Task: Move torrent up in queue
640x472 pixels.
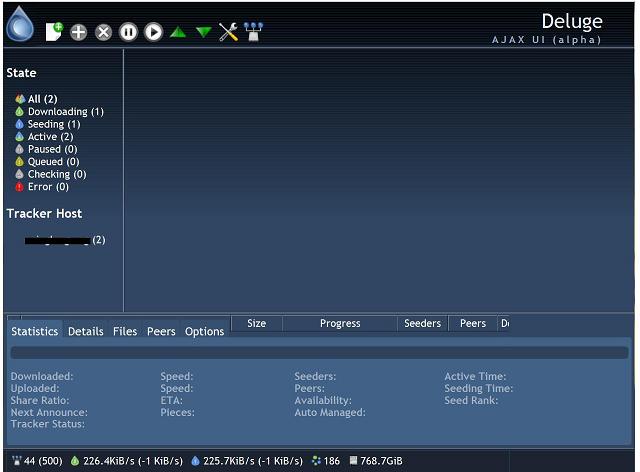Action: pos(178,32)
